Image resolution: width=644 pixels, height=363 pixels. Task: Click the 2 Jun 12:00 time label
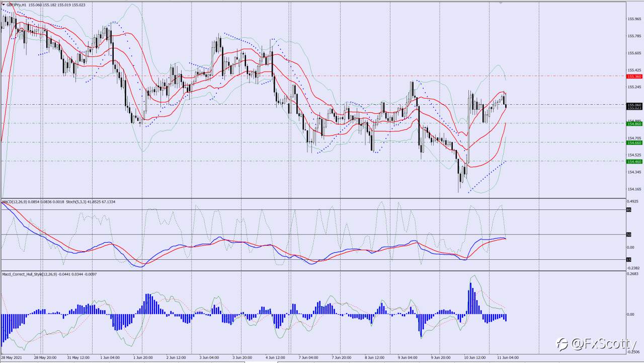pyautogui.click(x=176, y=357)
